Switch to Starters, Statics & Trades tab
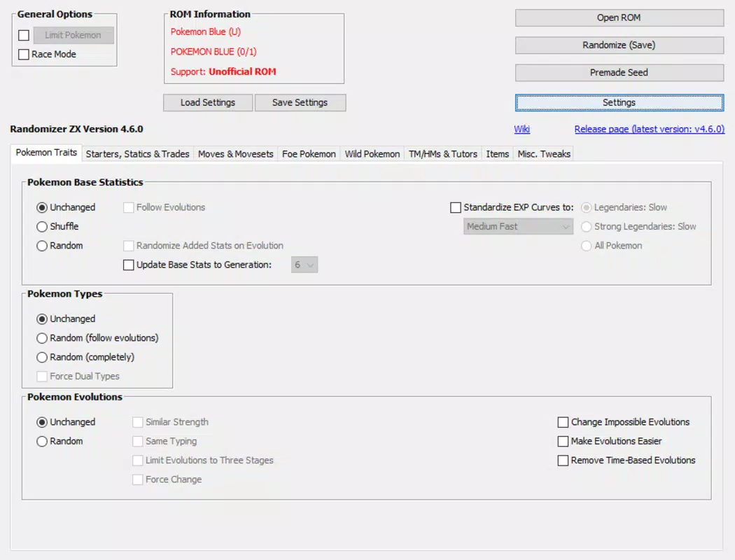 pyautogui.click(x=137, y=154)
